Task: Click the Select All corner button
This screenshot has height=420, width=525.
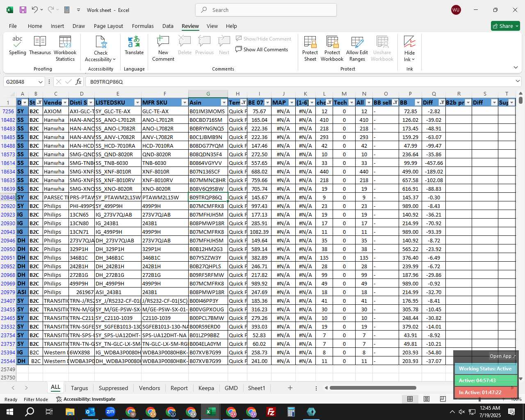Action: (x=8, y=94)
